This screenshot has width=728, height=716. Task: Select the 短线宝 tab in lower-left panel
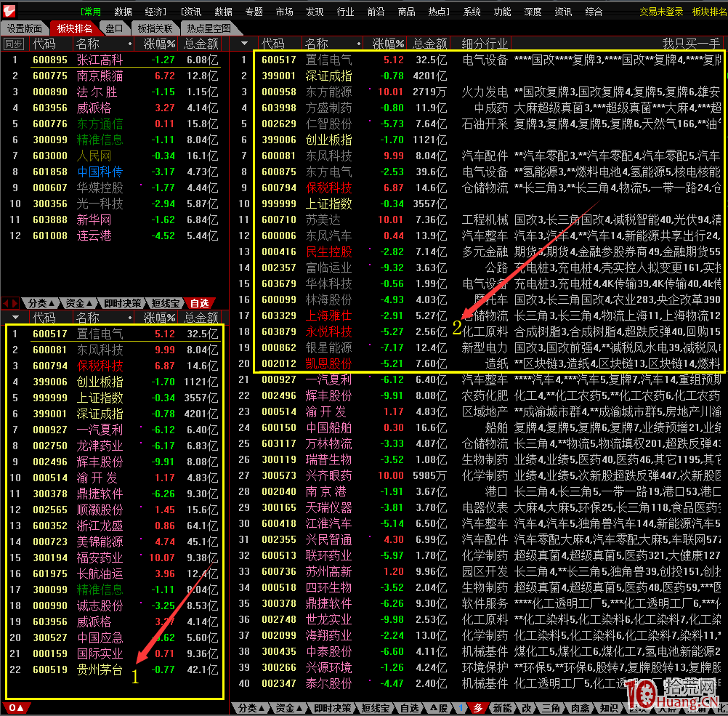pyautogui.click(x=166, y=303)
